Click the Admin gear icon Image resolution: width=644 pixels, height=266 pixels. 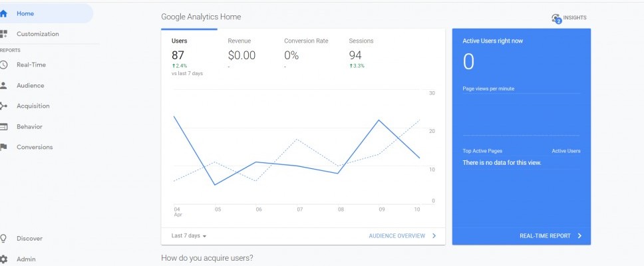(x=3, y=259)
